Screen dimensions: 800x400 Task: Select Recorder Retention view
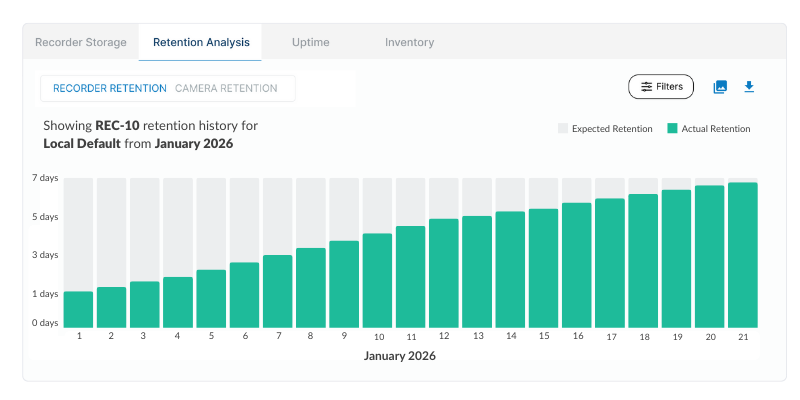coord(109,88)
